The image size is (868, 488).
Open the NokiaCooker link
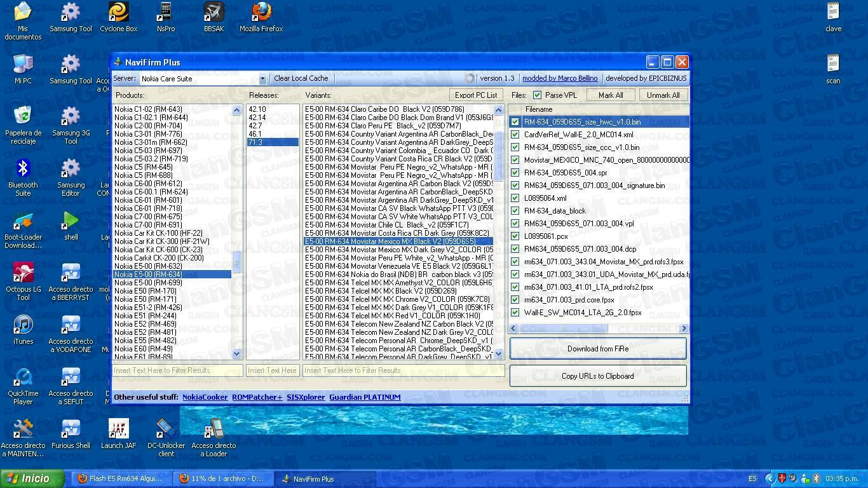[x=205, y=397]
